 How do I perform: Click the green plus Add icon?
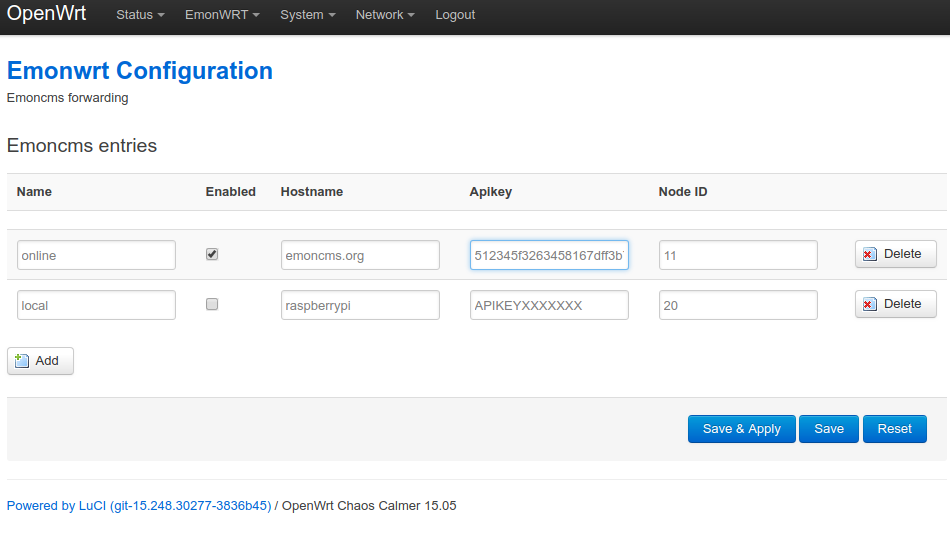[22, 361]
